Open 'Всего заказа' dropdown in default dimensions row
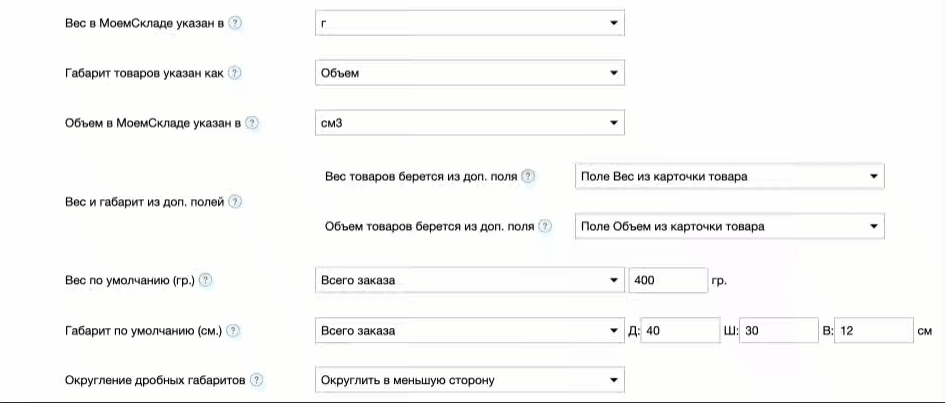The image size is (945, 403). pos(468,330)
